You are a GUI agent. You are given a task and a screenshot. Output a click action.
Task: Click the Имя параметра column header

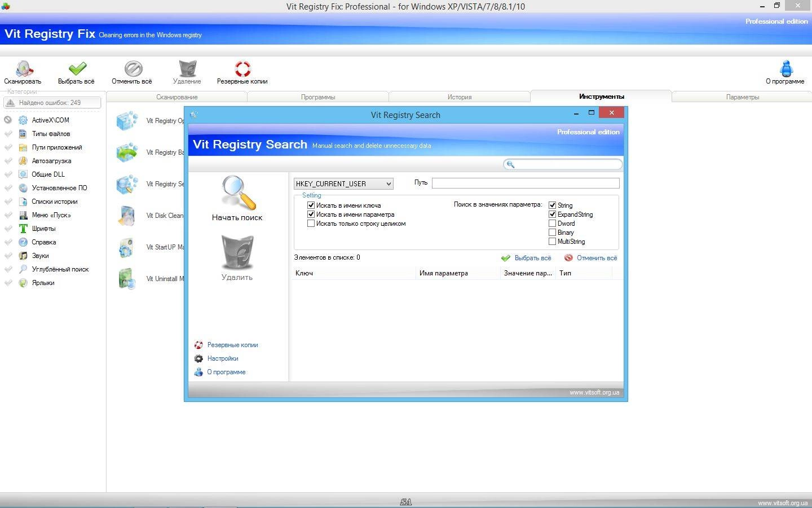coord(458,273)
